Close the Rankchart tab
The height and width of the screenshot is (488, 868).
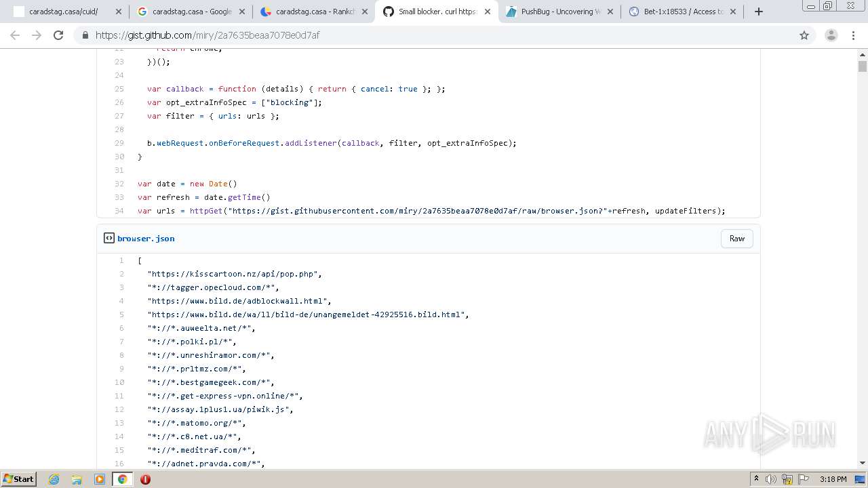[364, 12]
